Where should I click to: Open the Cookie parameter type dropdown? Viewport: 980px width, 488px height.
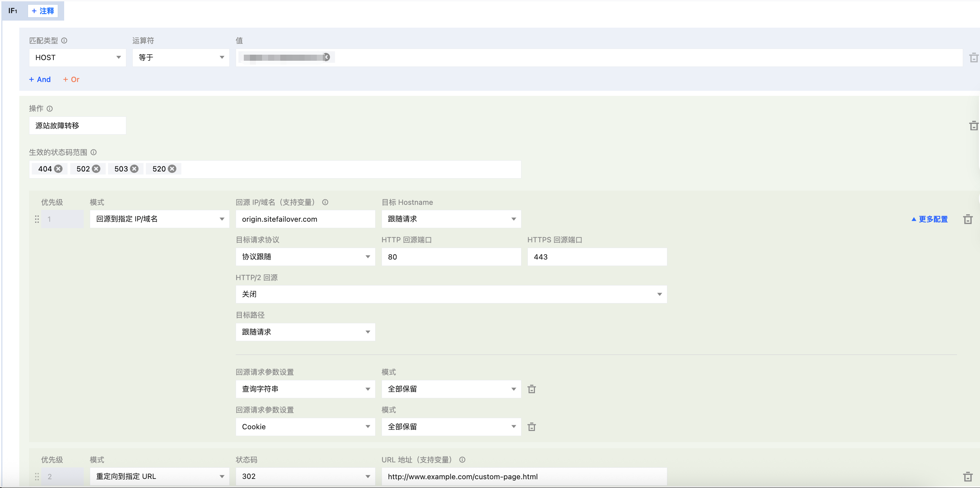point(306,427)
